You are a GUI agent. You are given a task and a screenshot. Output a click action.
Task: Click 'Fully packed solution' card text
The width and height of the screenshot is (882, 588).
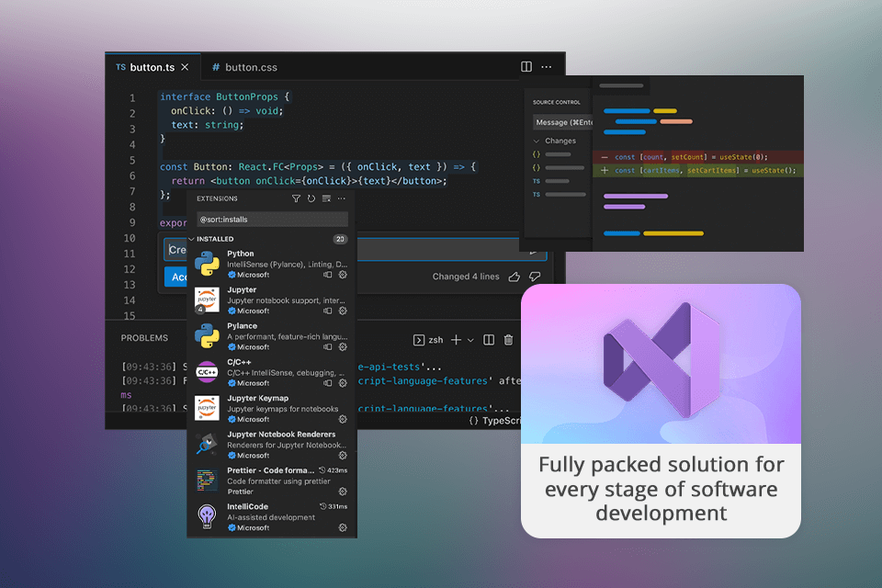661,489
